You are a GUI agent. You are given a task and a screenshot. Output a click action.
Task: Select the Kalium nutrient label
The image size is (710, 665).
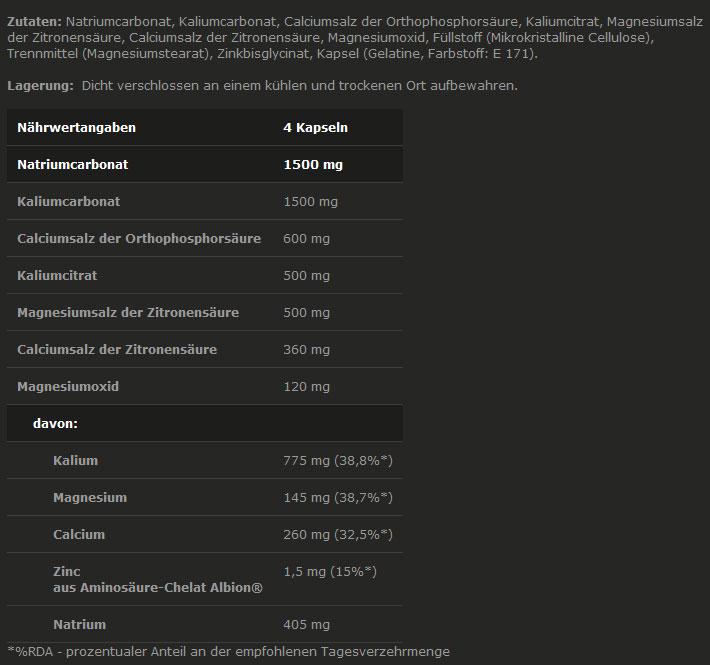(75, 461)
